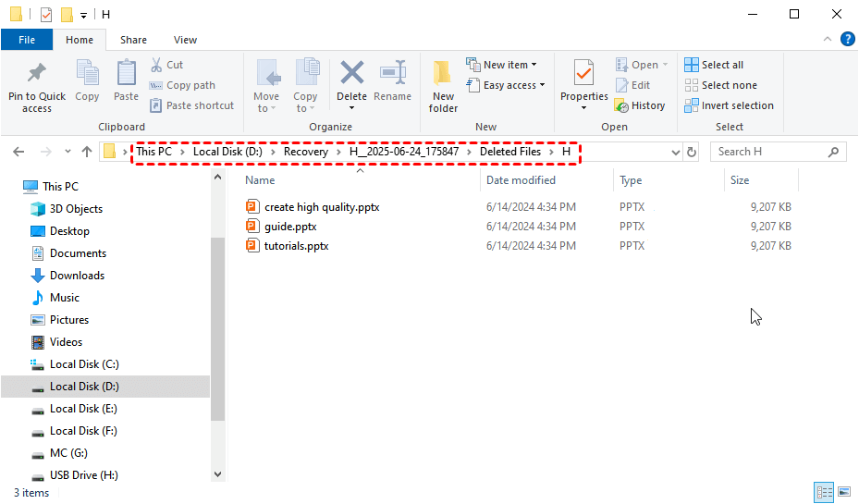This screenshot has width=859, height=504.
Task: Click the Paste clipboard icon
Action: click(126, 73)
